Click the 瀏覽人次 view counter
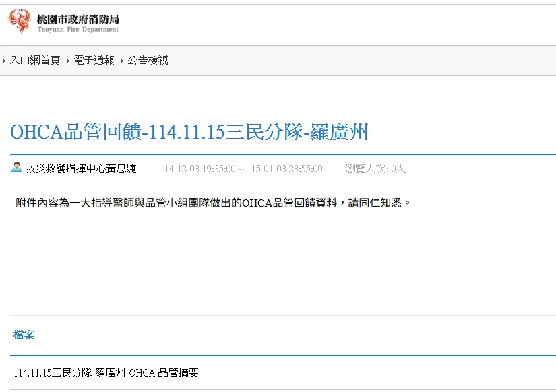 (375, 169)
